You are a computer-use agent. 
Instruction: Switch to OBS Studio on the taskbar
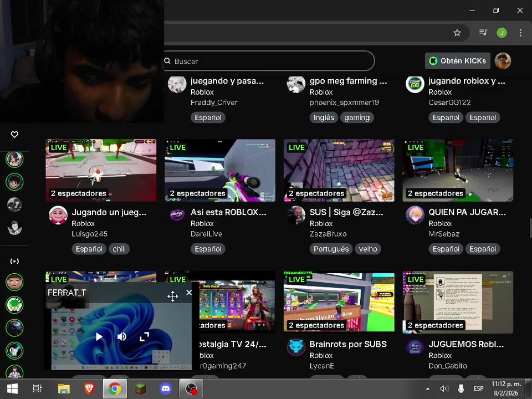point(191,388)
